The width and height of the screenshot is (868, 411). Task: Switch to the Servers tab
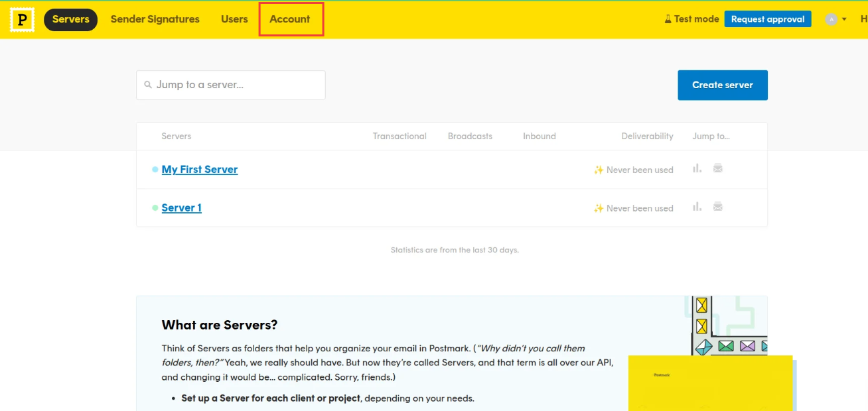coord(71,19)
